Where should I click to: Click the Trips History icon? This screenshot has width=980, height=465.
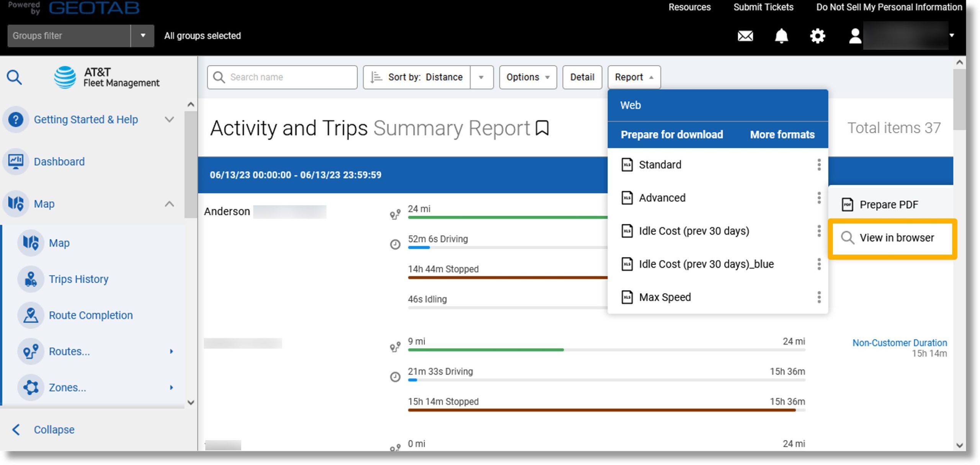tap(31, 279)
